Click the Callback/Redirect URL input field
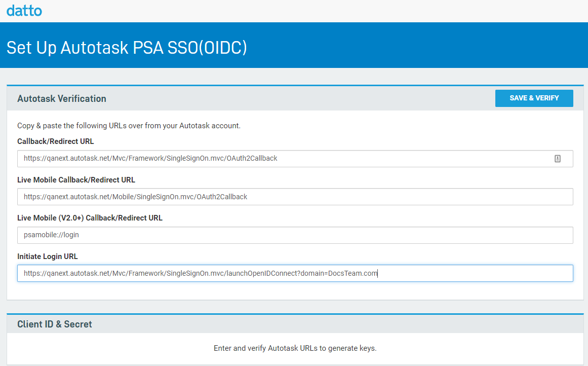588x366 pixels. [295, 158]
